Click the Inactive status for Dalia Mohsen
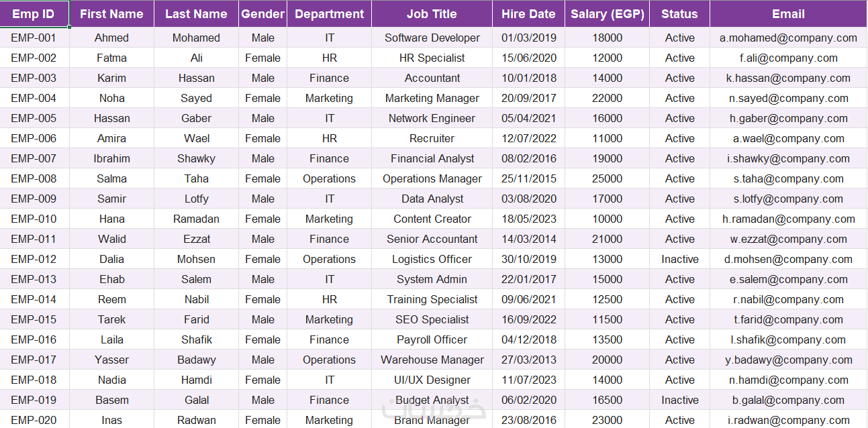The height and width of the screenshot is (428, 868). (679, 259)
